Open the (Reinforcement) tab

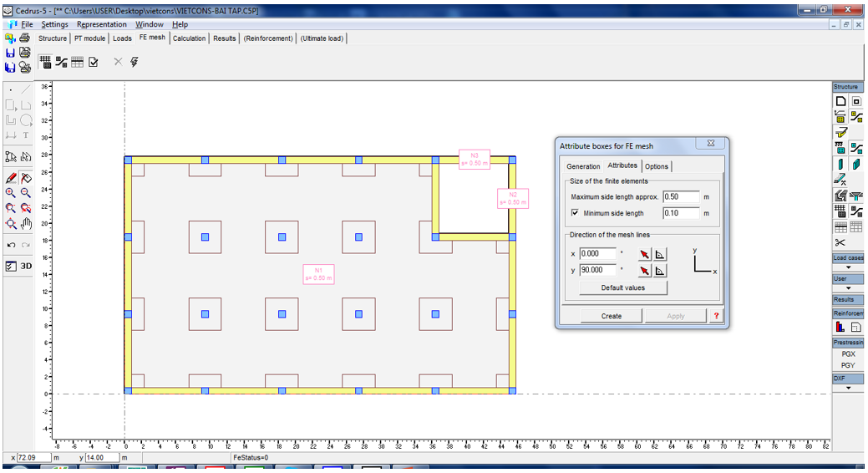[268, 38]
